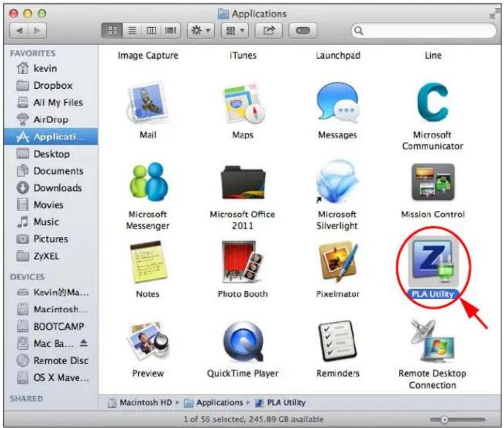
Task: Select OS X Mave... volume in sidebar
Action: tap(51, 377)
